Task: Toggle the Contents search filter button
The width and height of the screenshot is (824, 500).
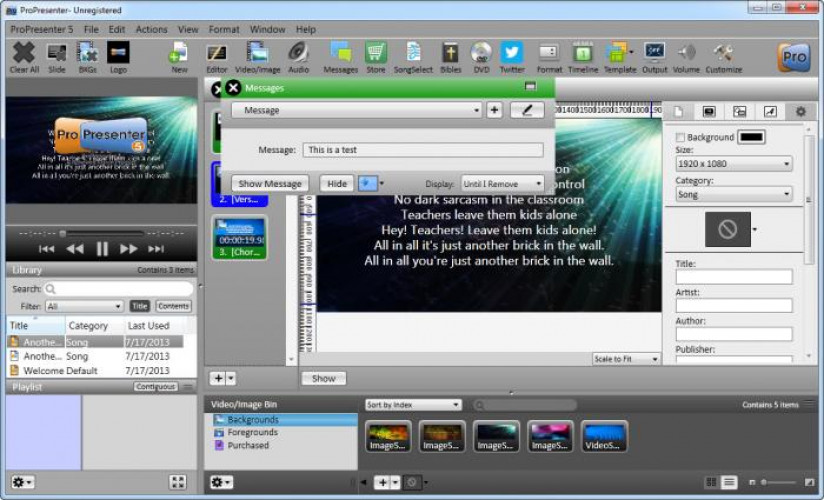Action: click(x=173, y=306)
